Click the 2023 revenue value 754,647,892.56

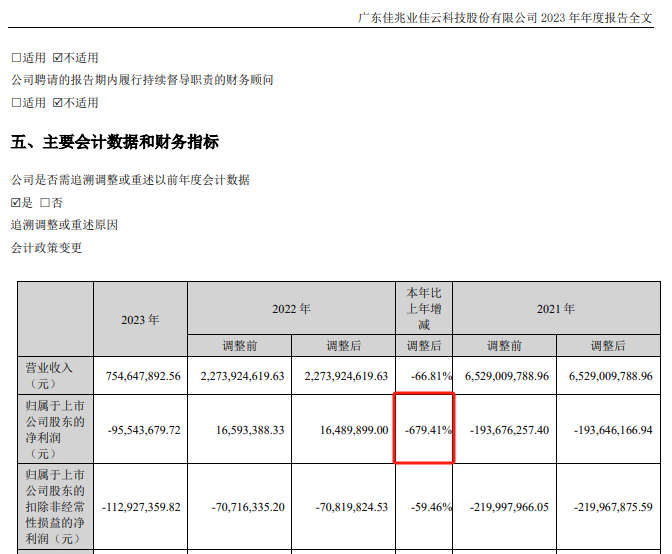point(143,376)
